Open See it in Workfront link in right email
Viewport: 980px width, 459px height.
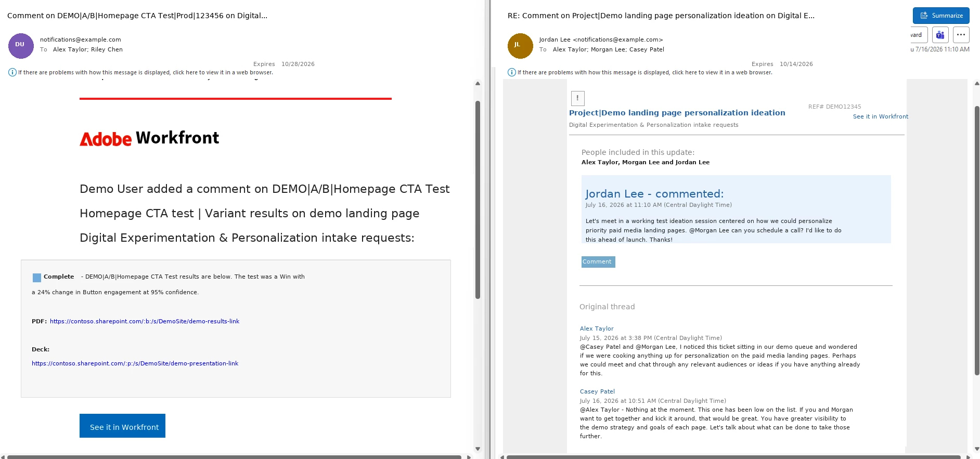click(880, 116)
